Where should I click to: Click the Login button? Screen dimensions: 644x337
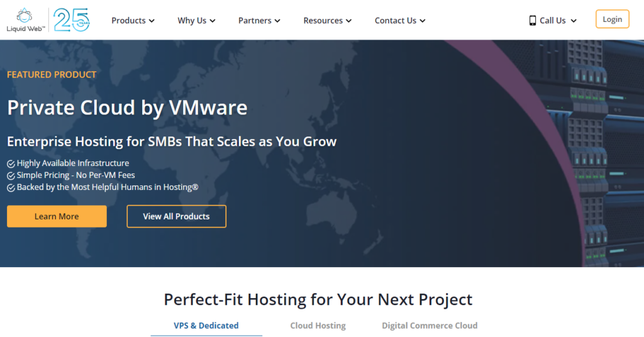tap(612, 19)
